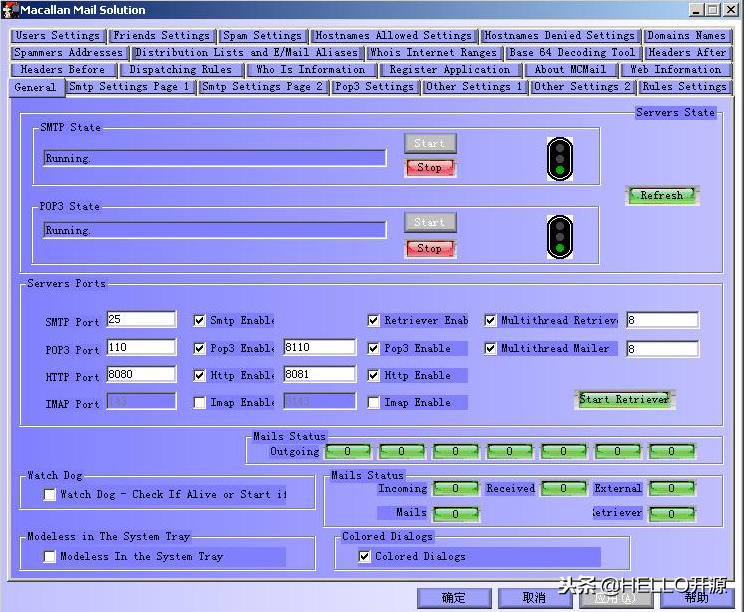Click the POP3 State Running status field
Viewport: 744px width, 612px height.
215,231
